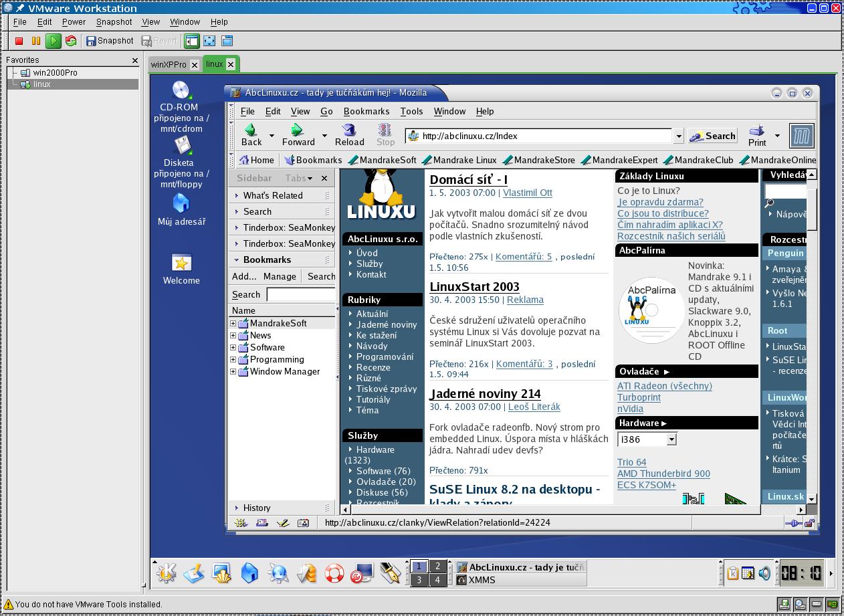Click the ATI Radeon (všechny) link
The width and height of the screenshot is (844, 616).
[x=665, y=386]
